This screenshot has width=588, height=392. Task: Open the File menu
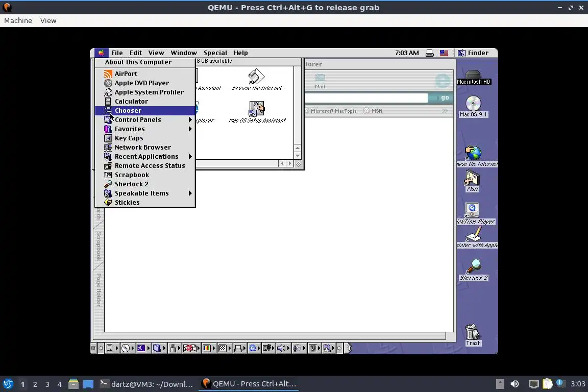pos(117,53)
